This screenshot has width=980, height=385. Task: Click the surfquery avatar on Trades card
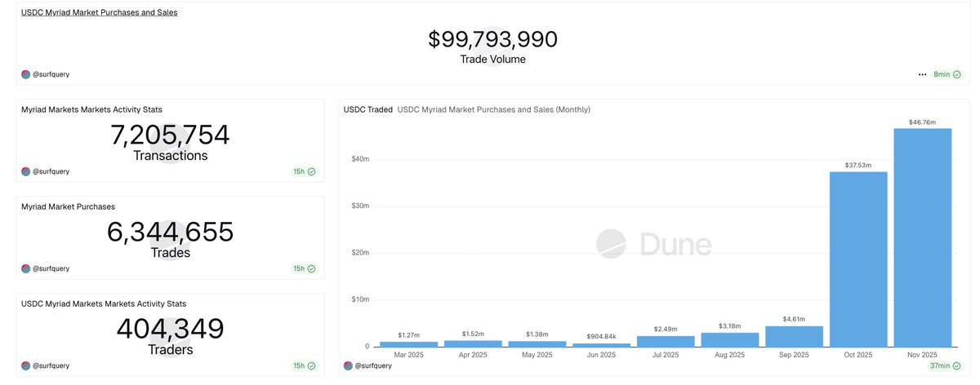[x=25, y=268]
